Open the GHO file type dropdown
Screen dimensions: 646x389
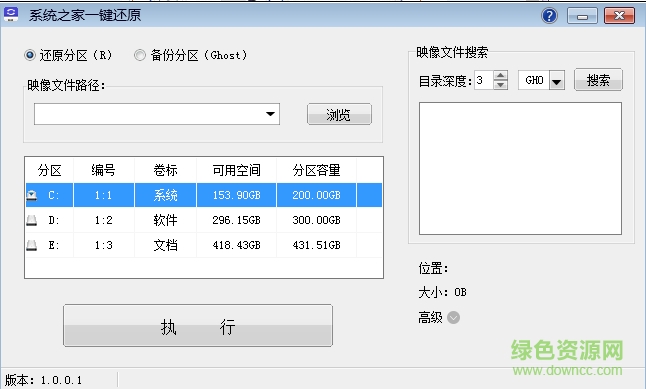[557, 80]
